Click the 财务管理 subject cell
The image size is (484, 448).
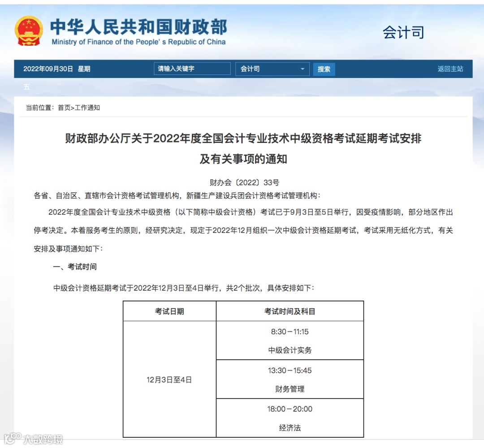290,389
